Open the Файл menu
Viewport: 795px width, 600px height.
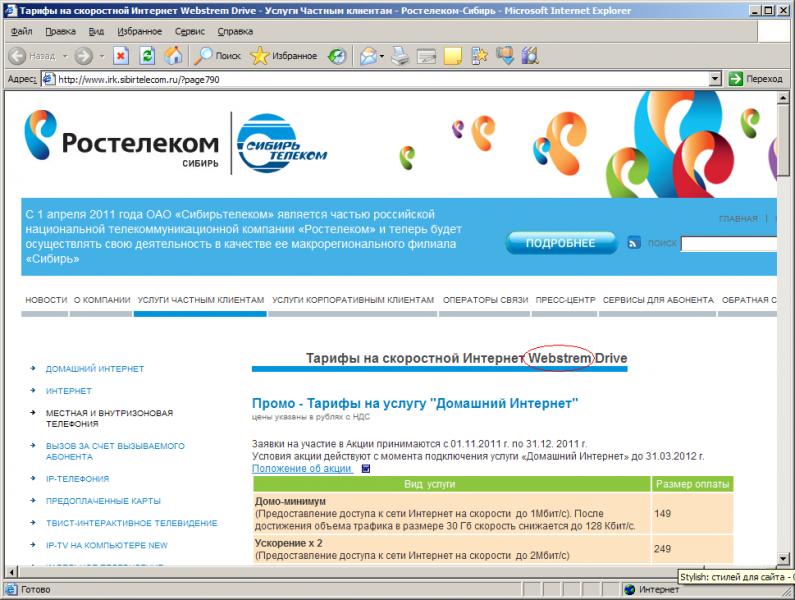tap(21, 31)
